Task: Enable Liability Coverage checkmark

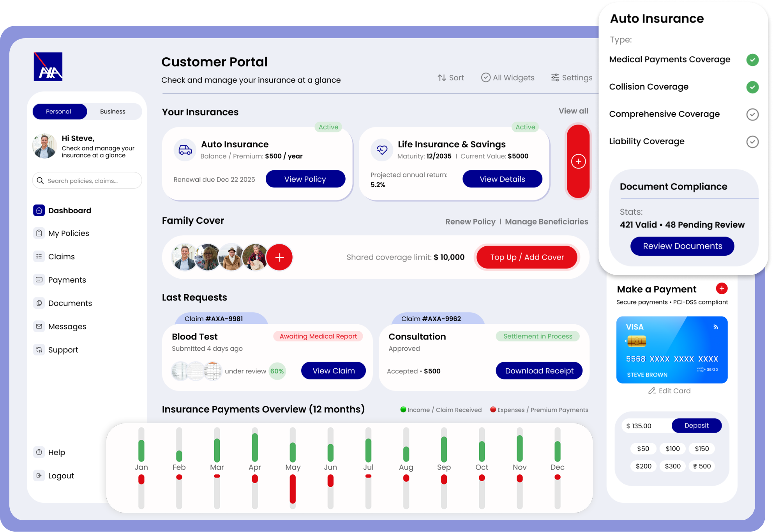Action: [x=752, y=141]
